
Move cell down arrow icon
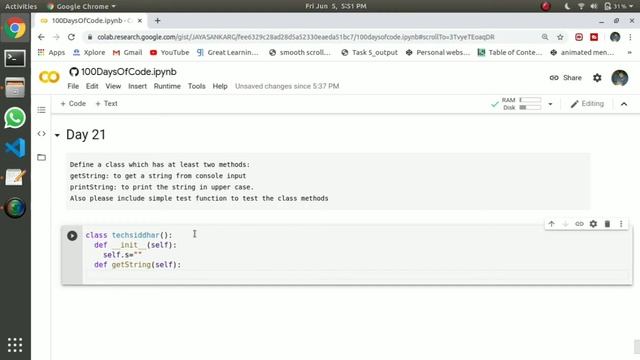tap(565, 224)
